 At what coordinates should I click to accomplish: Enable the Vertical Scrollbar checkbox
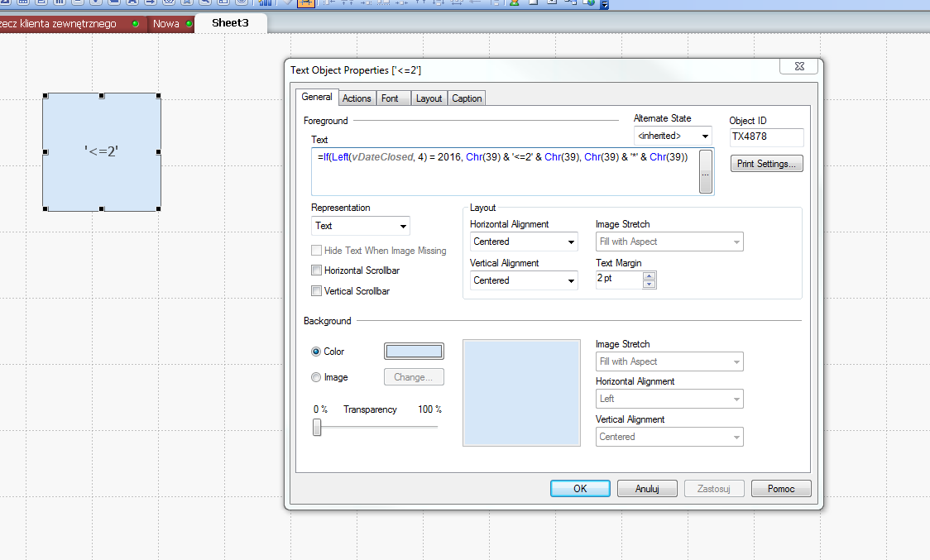pos(317,291)
